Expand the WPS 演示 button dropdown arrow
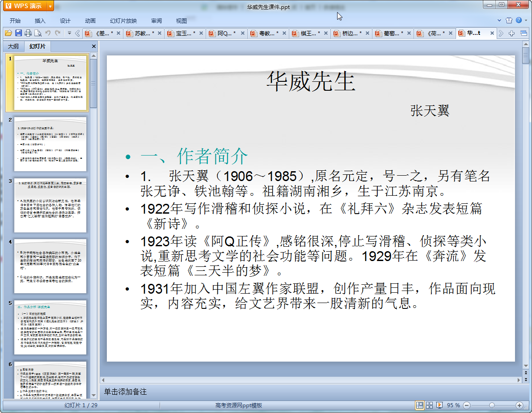Screen dimensions: 532x413 pos(50,6)
